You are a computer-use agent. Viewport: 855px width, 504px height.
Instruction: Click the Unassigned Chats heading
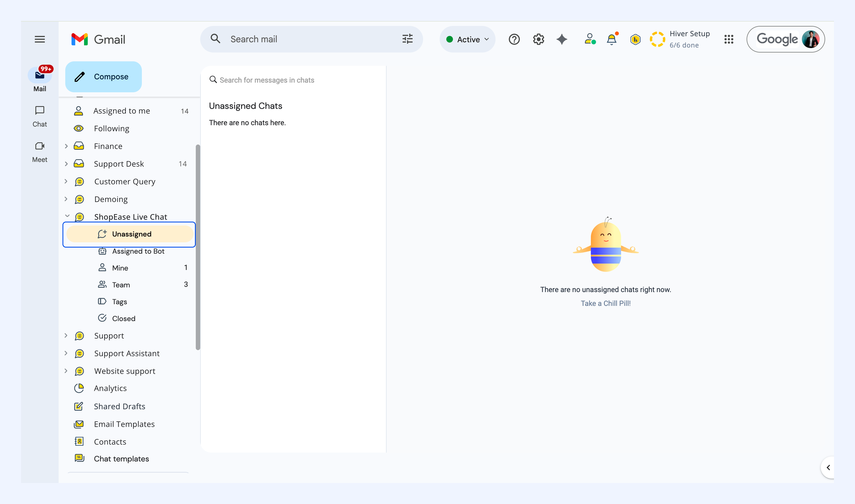(245, 106)
